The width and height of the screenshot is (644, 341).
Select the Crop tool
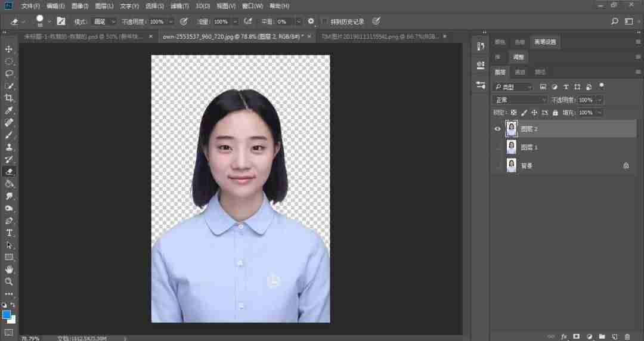8,98
